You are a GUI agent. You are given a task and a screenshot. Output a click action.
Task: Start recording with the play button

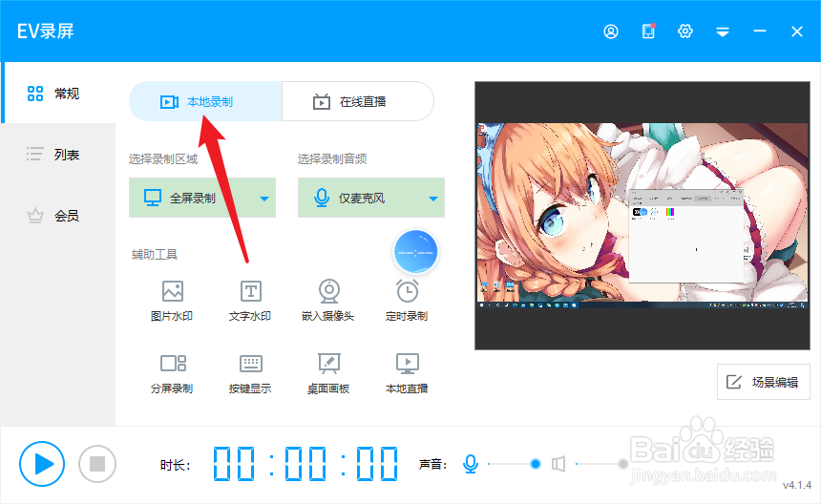coord(42,464)
